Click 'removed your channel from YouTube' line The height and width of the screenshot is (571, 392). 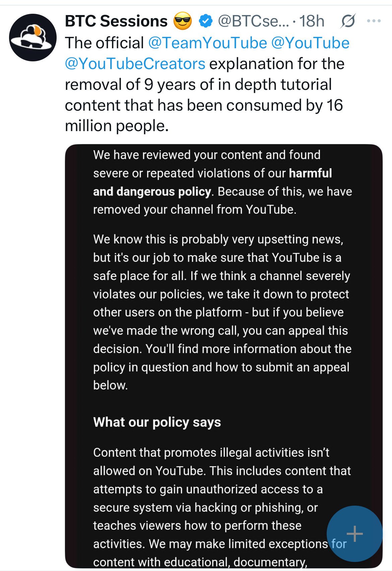click(x=195, y=210)
